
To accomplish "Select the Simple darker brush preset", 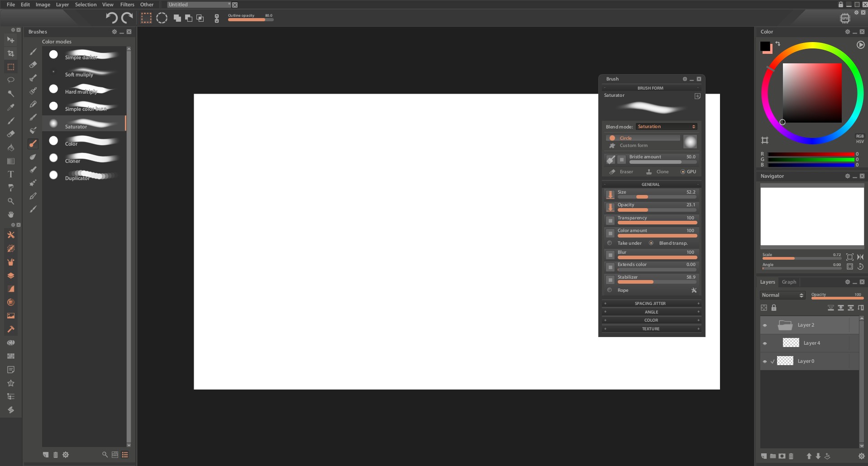I will point(84,55).
